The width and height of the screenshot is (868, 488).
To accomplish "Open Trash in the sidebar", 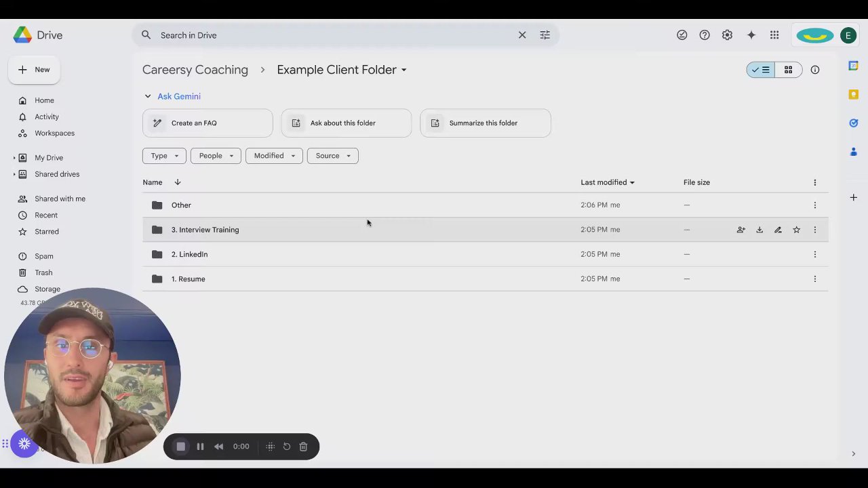I will point(43,272).
